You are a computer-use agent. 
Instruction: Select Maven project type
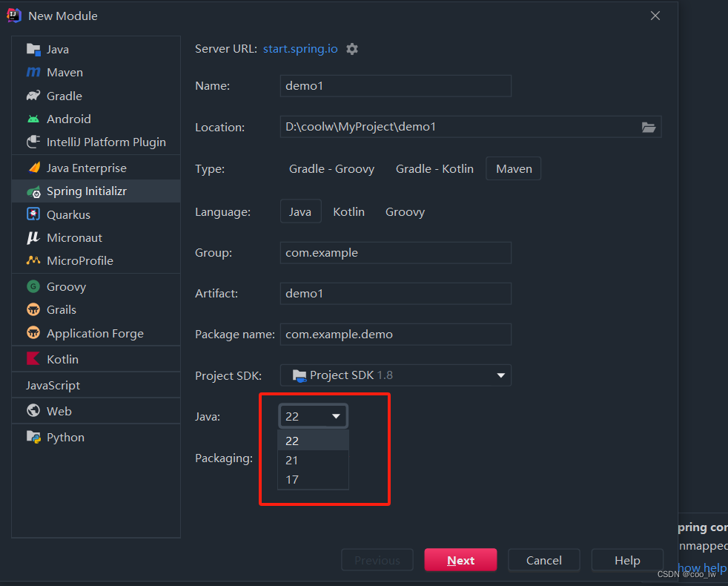pos(514,168)
